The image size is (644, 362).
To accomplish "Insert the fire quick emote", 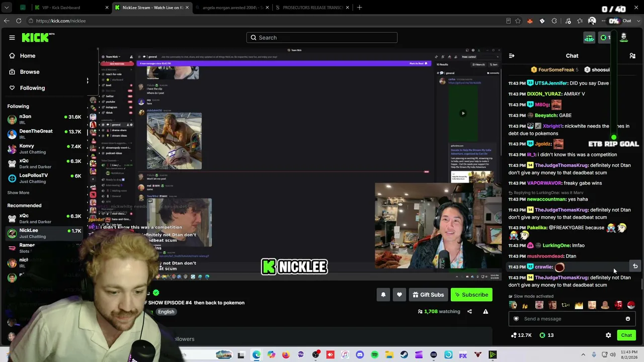I will [x=579, y=305].
